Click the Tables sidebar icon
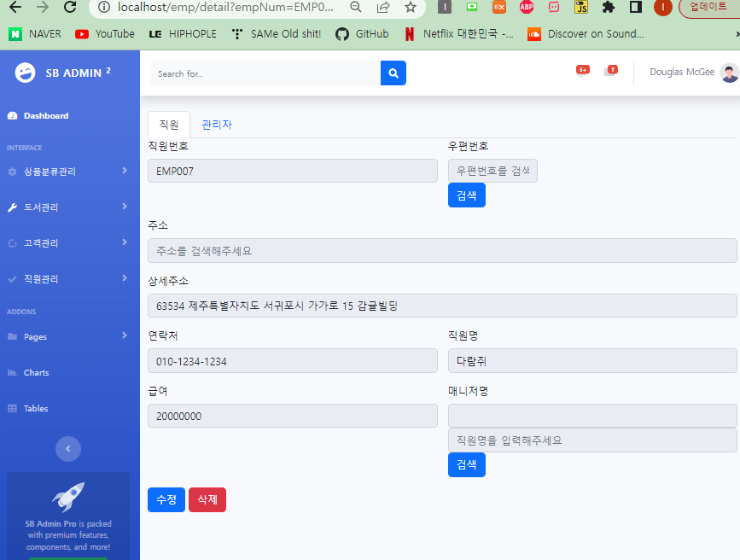Viewport: 740px width, 560px height. point(12,408)
